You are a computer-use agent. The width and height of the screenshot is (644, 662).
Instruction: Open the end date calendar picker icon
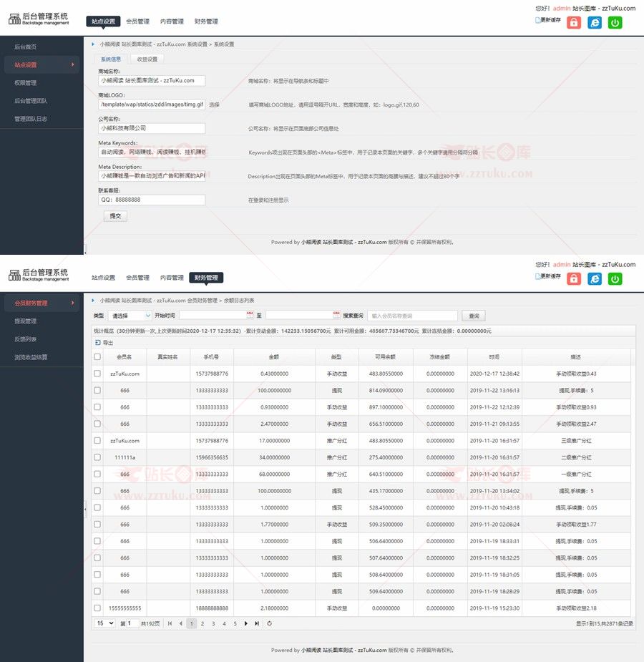[x=336, y=315]
